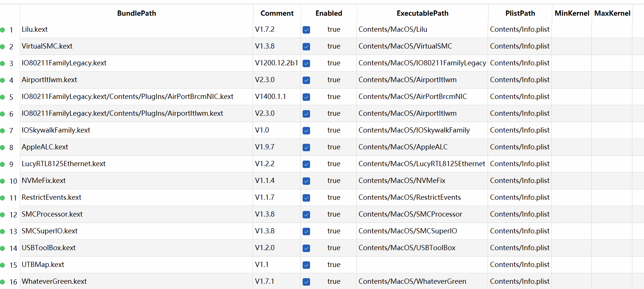The height and width of the screenshot is (289, 644).
Task: Click the MinKernel column header
Action: [572, 13]
